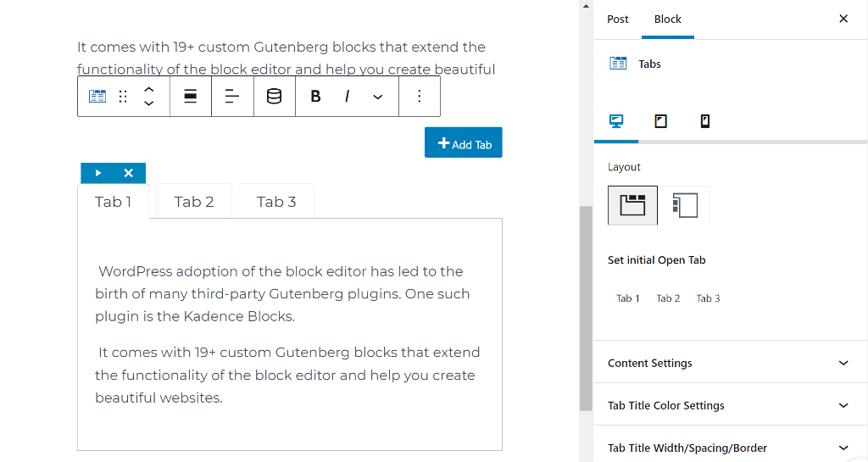
Task: Click the align text icon in toolbar
Action: pyautogui.click(x=232, y=97)
